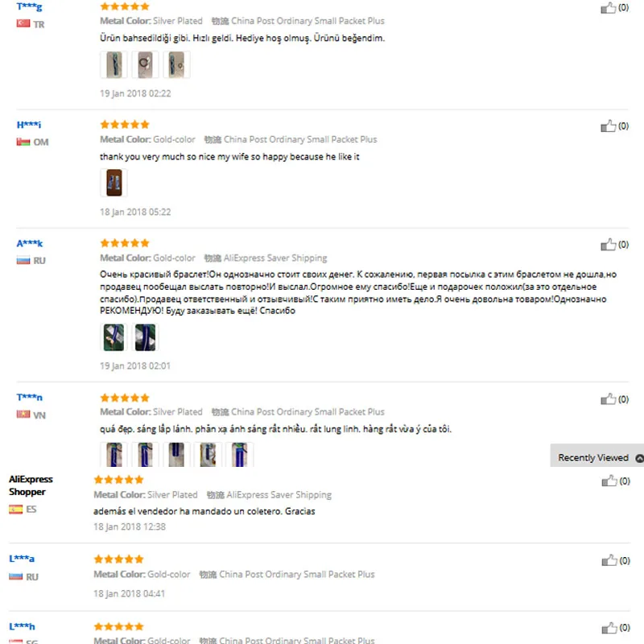
Task: Open reviewer profile T***g
Action: pyautogui.click(x=29, y=6)
